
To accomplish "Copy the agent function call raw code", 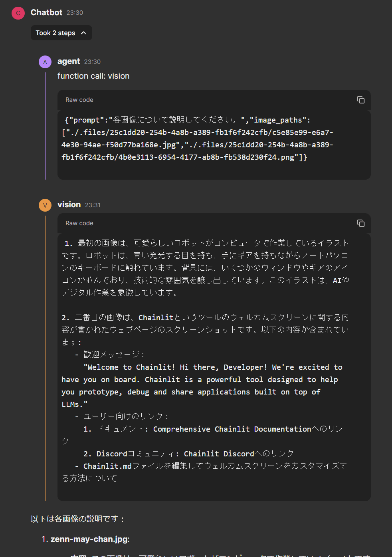I will coord(361,100).
